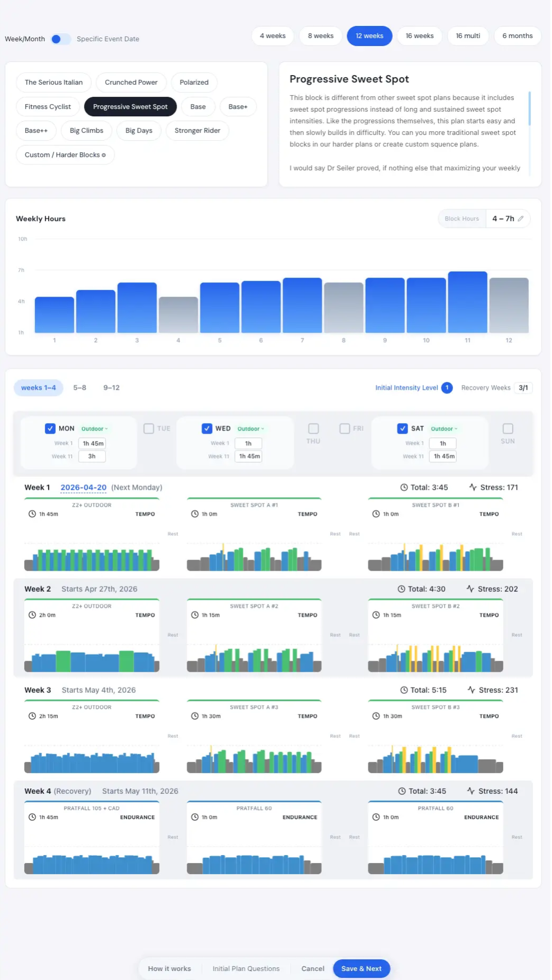
Task: Click the pulse icon beside Week 2 Stress
Action: pos(470,589)
